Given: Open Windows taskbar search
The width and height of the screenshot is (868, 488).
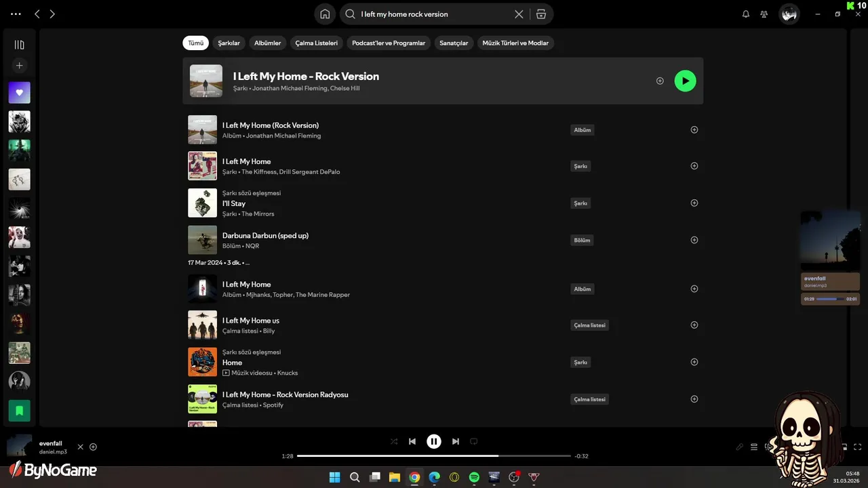Looking at the screenshot, I should tap(355, 477).
